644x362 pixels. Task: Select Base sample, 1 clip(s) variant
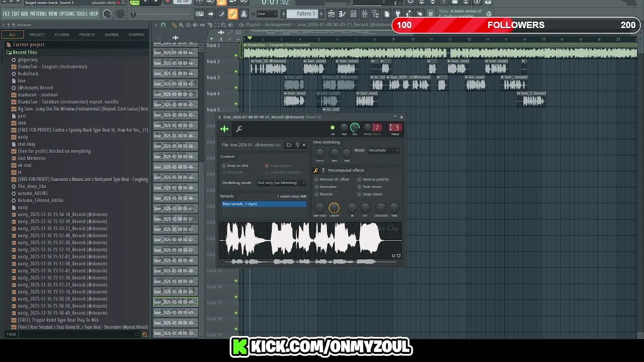pyautogui.click(x=264, y=204)
